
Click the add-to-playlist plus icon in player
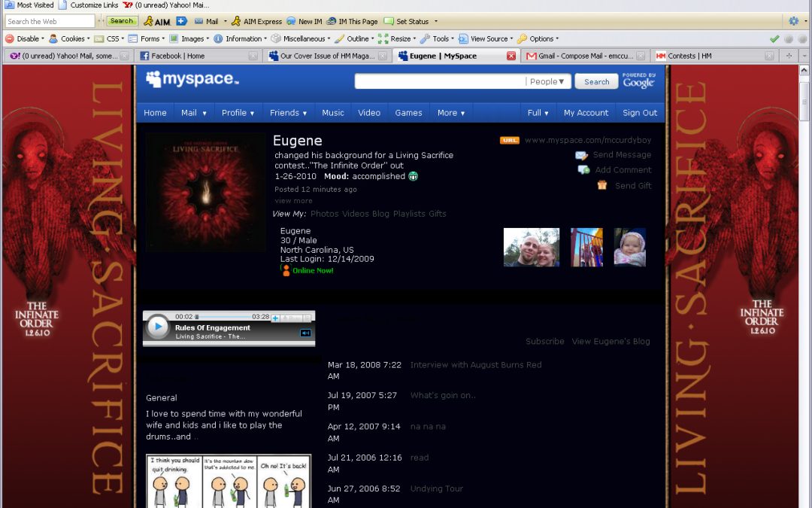[275, 318]
